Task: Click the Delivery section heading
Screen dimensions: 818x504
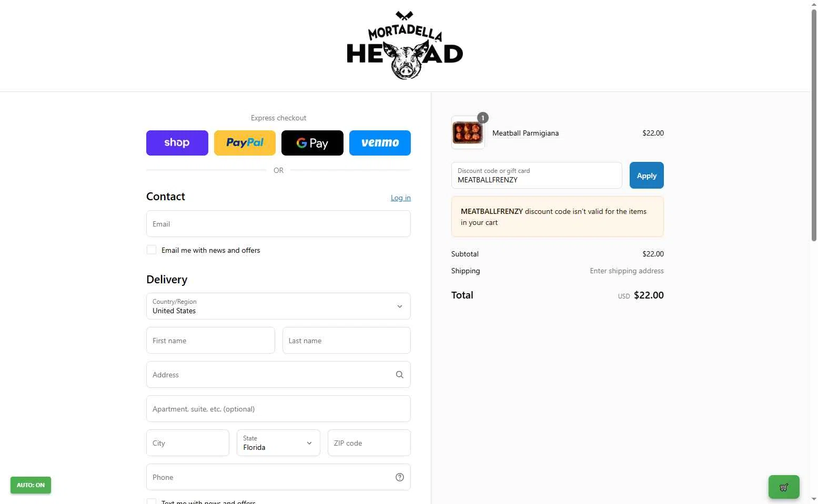Action: (x=167, y=280)
